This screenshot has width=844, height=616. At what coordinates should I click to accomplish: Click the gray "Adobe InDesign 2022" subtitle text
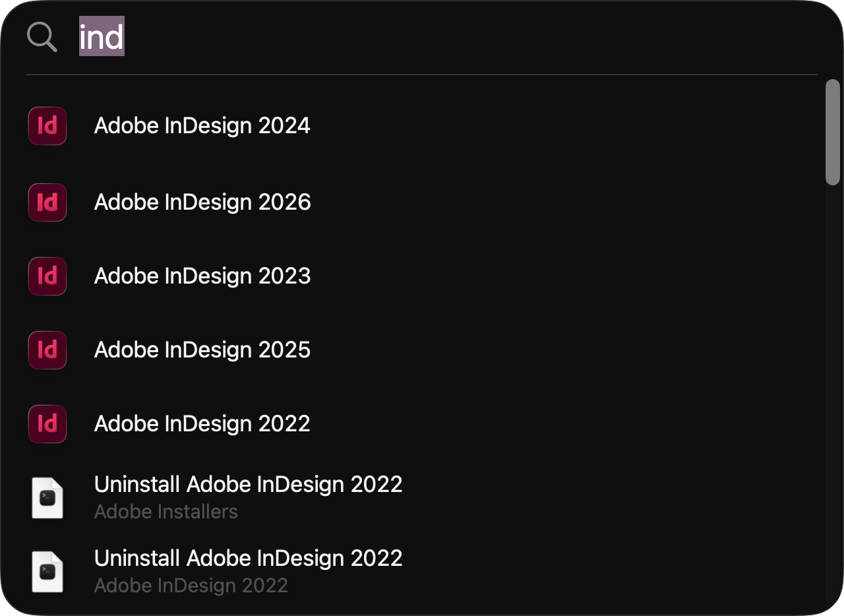[x=191, y=586]
